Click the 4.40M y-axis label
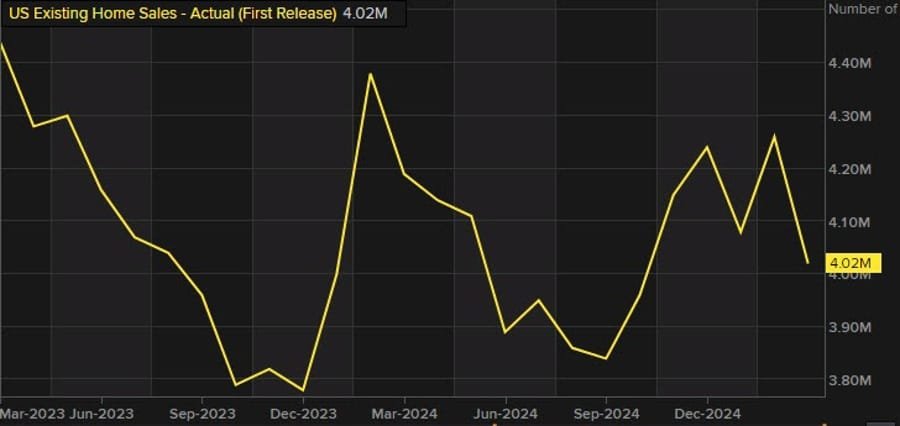 [x=852, y=64]
